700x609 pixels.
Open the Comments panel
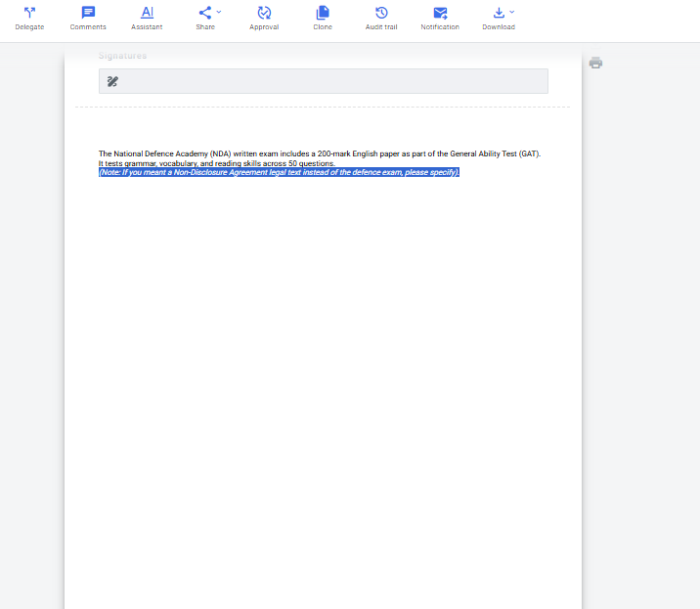coord(88,18)
